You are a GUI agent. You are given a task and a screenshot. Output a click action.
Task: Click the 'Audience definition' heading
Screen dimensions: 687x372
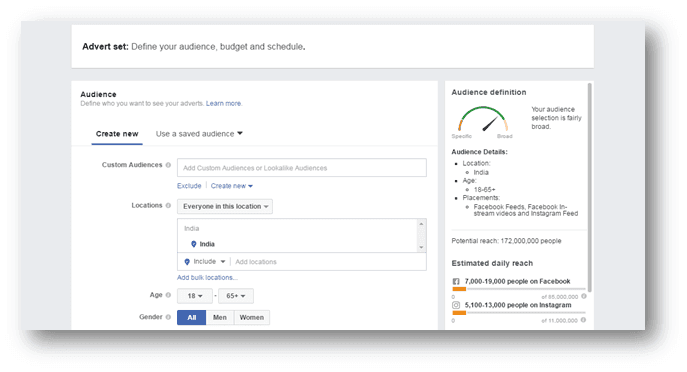(x=489, y=92)
